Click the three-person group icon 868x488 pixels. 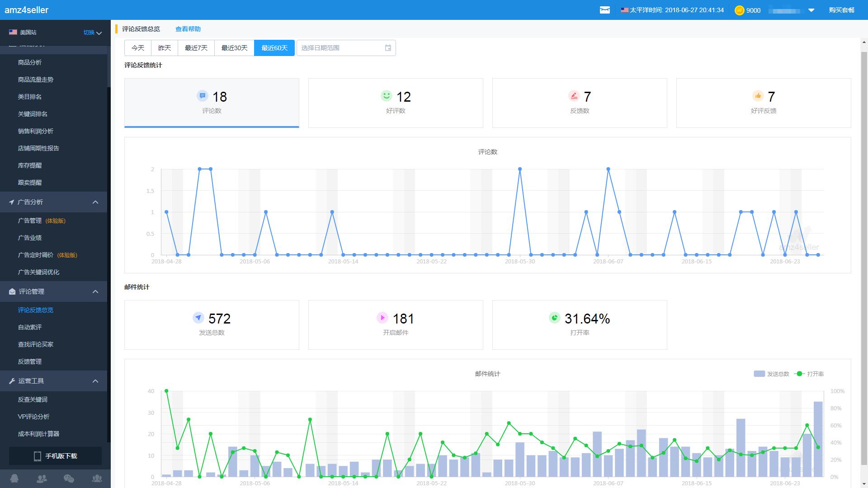[x=97, y=479]
